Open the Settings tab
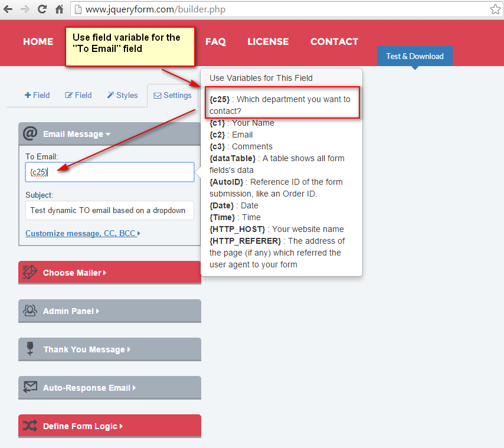 pyautogui.click(x=172, y=95)
